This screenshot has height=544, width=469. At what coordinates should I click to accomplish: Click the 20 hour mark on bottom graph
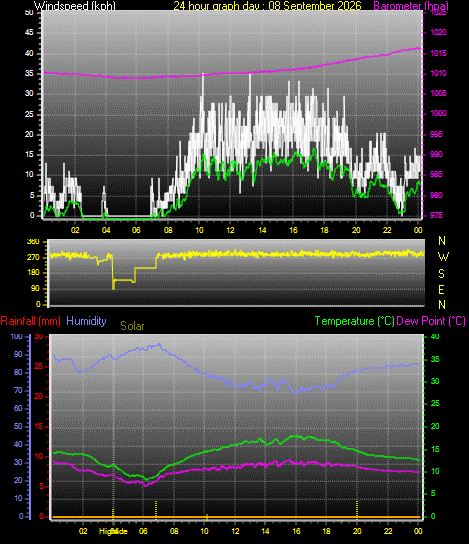coord(357,531)
